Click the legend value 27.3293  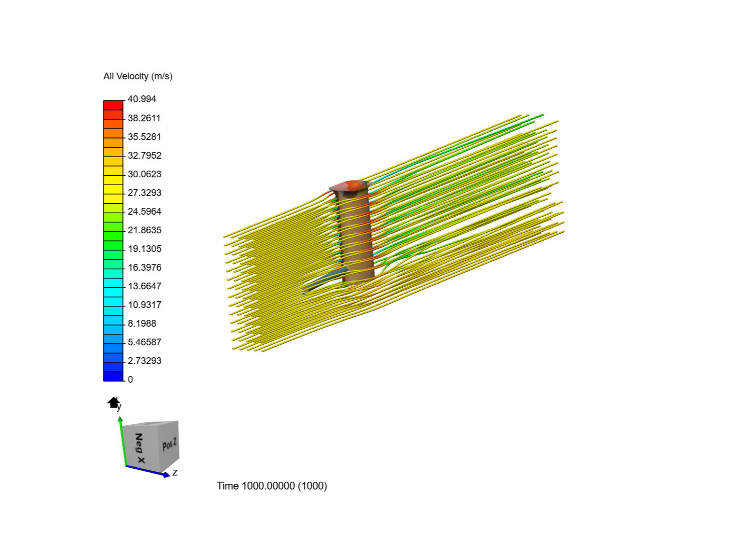click(144, 193)
